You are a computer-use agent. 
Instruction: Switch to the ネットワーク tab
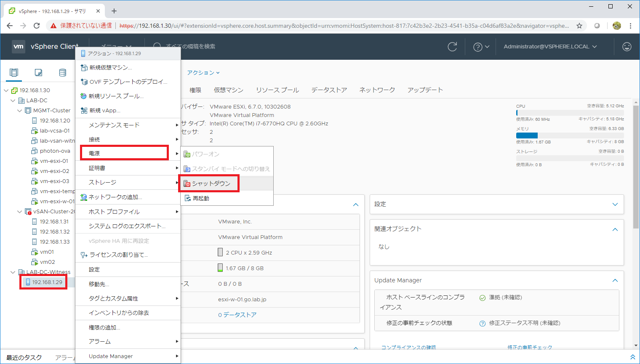pos(377,90)
